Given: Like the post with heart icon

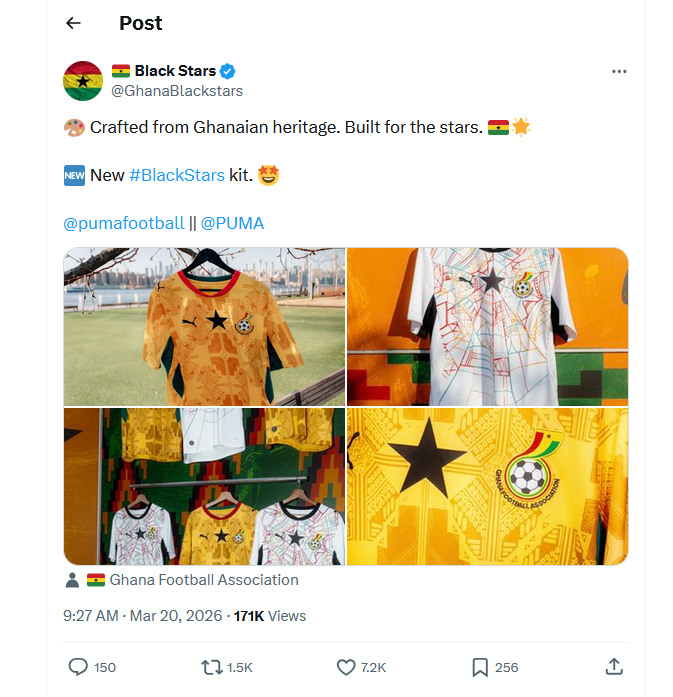Looking at the screenshot, I should 346,667.
